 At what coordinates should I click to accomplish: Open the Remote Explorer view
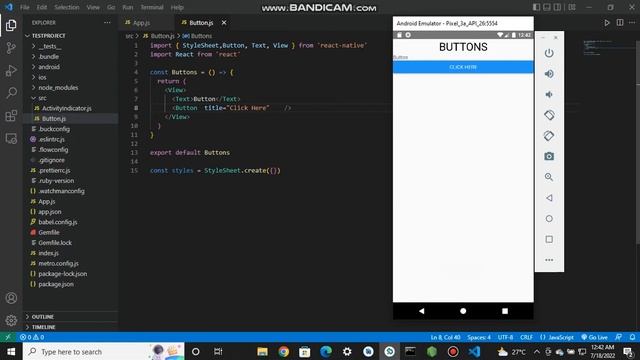pos(11,138)
